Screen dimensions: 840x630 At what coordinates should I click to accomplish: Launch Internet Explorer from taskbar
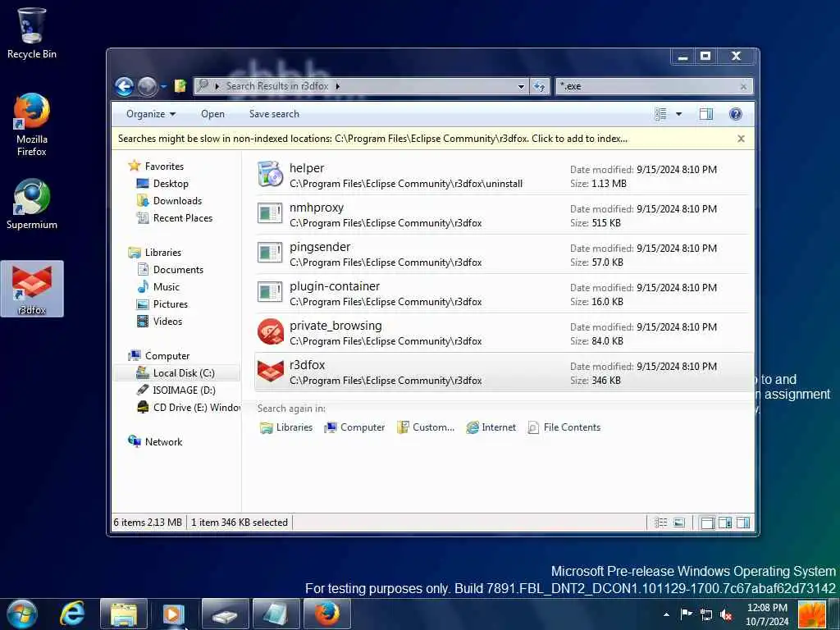(x=72, y=614)
